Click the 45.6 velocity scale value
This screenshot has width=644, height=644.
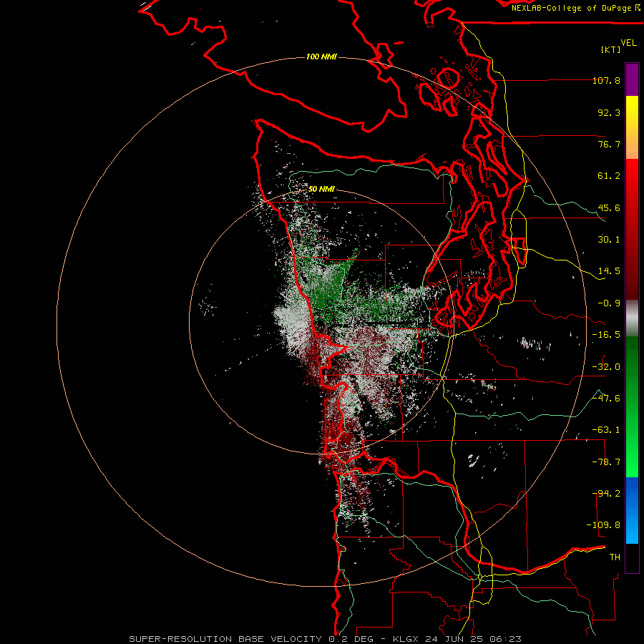(x=609, y=208)
